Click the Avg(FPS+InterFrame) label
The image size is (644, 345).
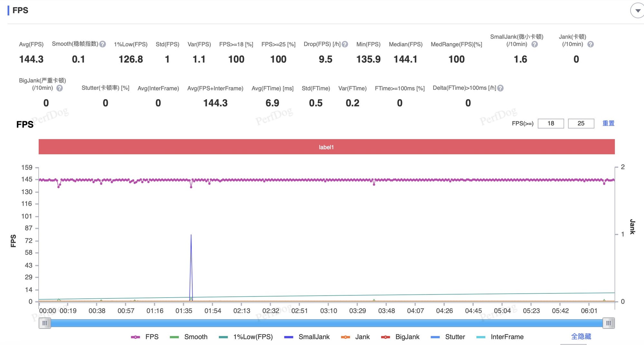pos(215,88)
